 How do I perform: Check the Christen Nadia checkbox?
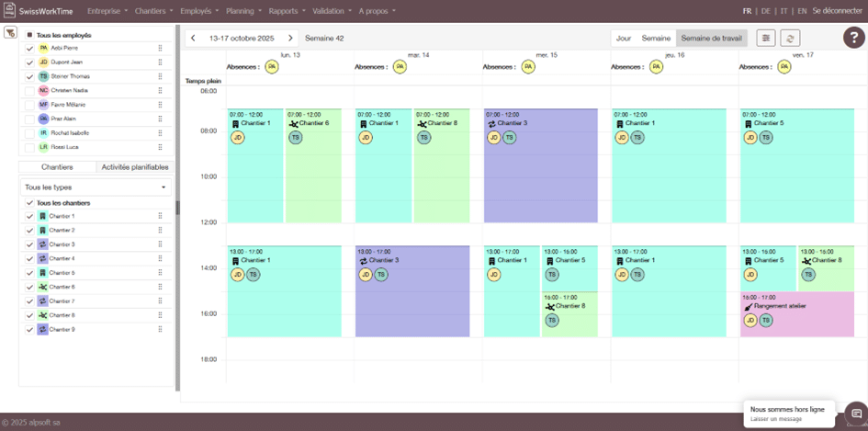[x=30, y=91]
